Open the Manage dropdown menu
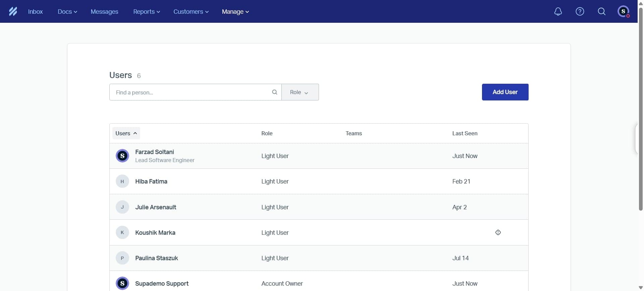Viewport: 644px width, 291px height. 235,11
